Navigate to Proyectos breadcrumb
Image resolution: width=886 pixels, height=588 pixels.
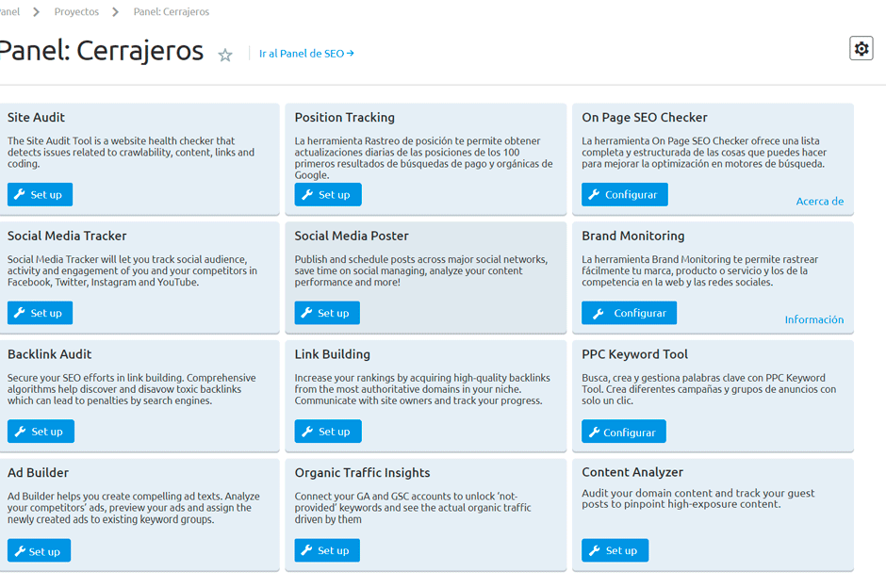76,11
